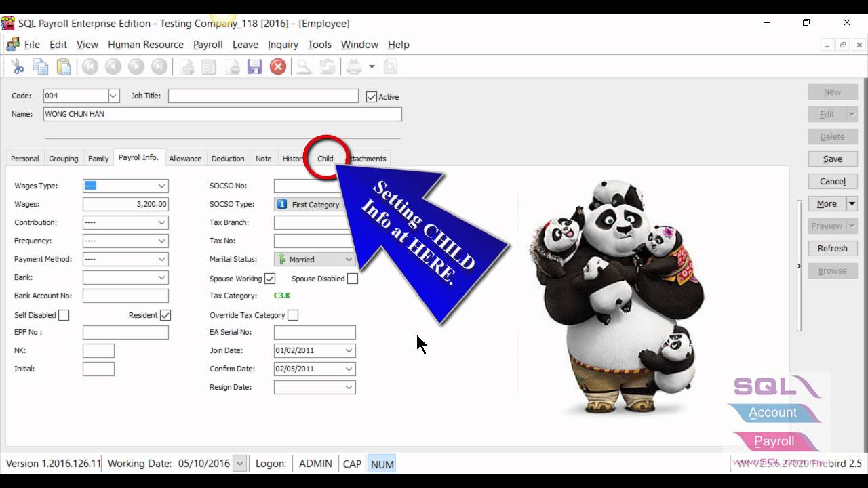Click the SQL Payroll app icon in title bar
Image resolution: width=868 pixels, height=488 pixels.
pos(8,23)
